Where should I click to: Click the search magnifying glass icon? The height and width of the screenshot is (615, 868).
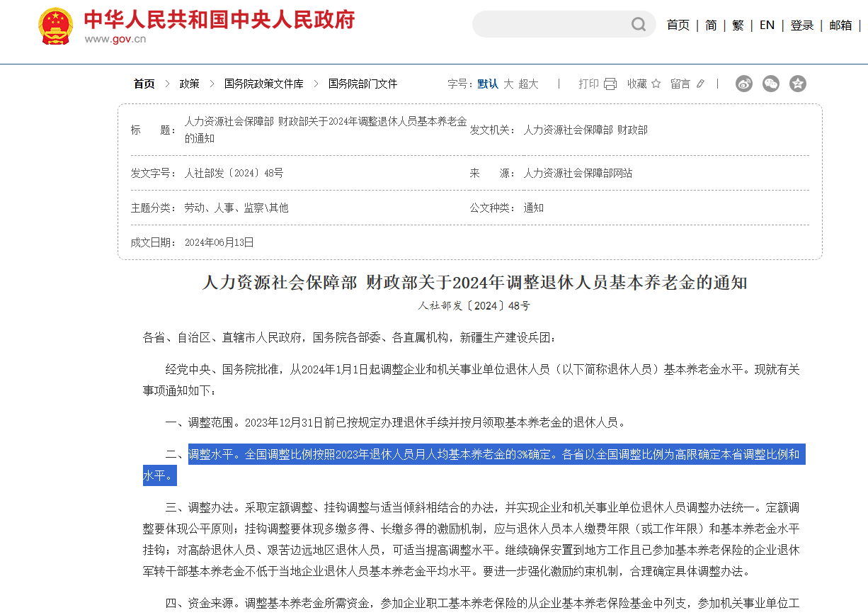(x=638, y=24)
